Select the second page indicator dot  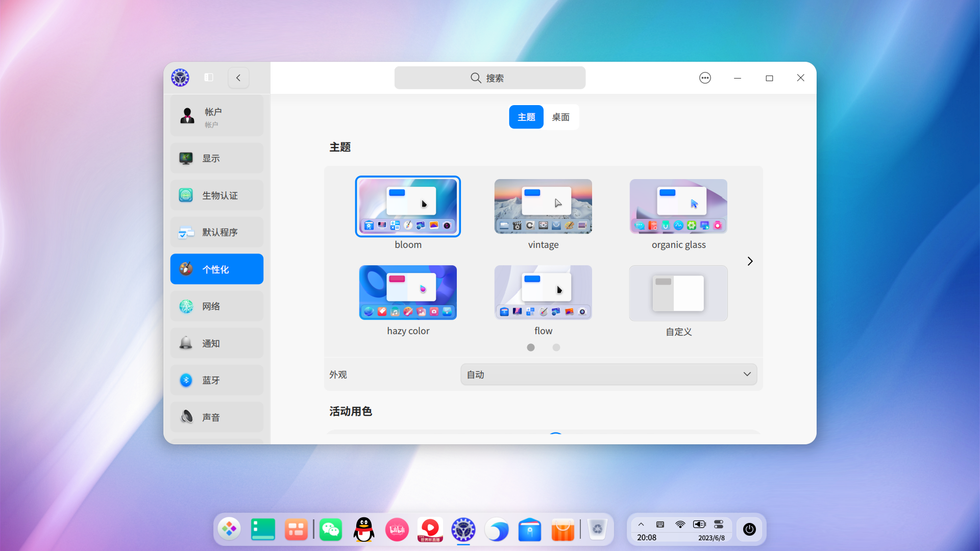tap(556, 347)
